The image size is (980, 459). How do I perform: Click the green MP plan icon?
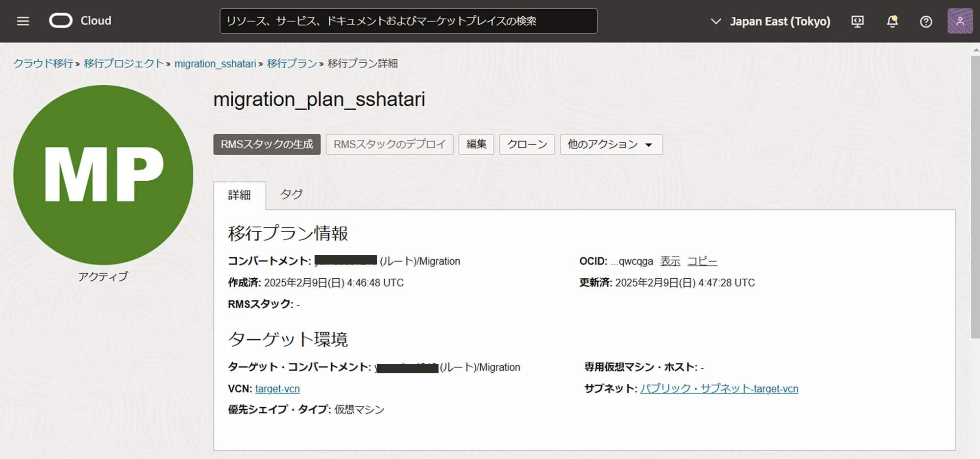pyautogui.click(x=103, y=175)
